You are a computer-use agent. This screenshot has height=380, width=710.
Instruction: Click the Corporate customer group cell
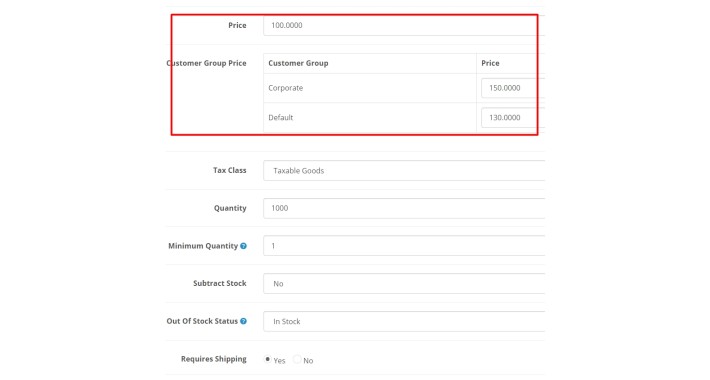pyautogui.click(x=369, y=88)
